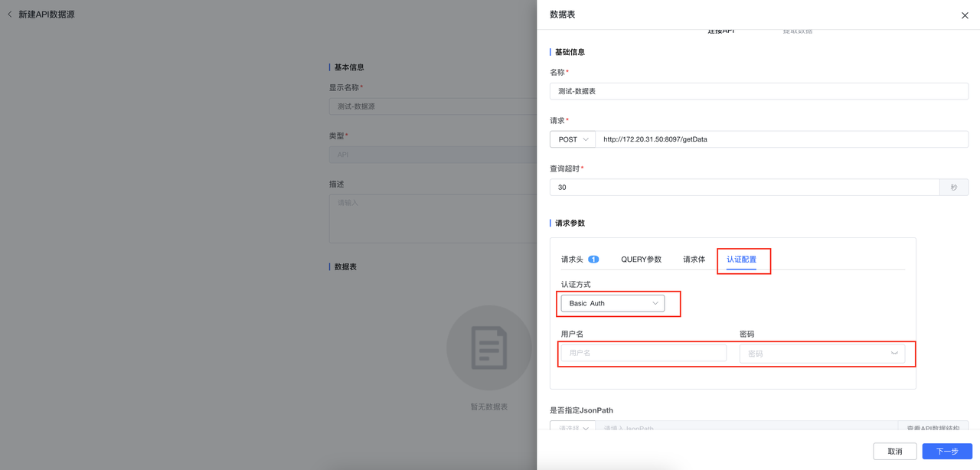Go to the 提取数据 step
The width and height of the screenshot is (980, 470).
(x=798, y=31)
